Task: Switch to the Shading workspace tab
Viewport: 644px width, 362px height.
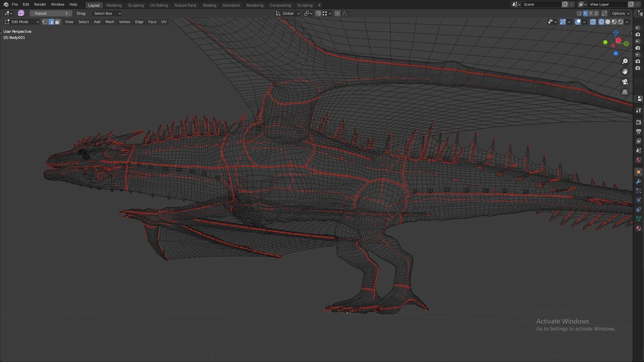Action: click(x=209, y=5)
